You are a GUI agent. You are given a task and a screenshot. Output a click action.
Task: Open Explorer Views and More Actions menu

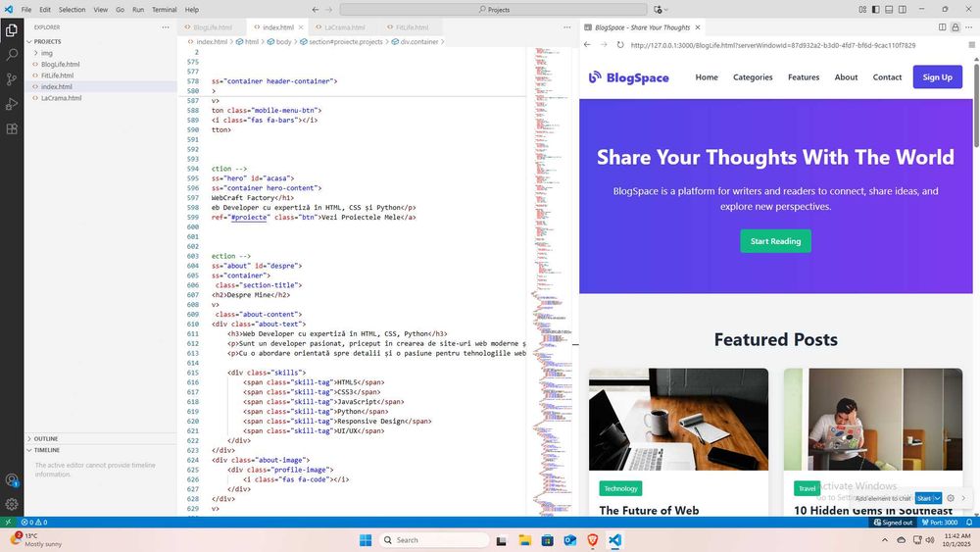[165, 27]
